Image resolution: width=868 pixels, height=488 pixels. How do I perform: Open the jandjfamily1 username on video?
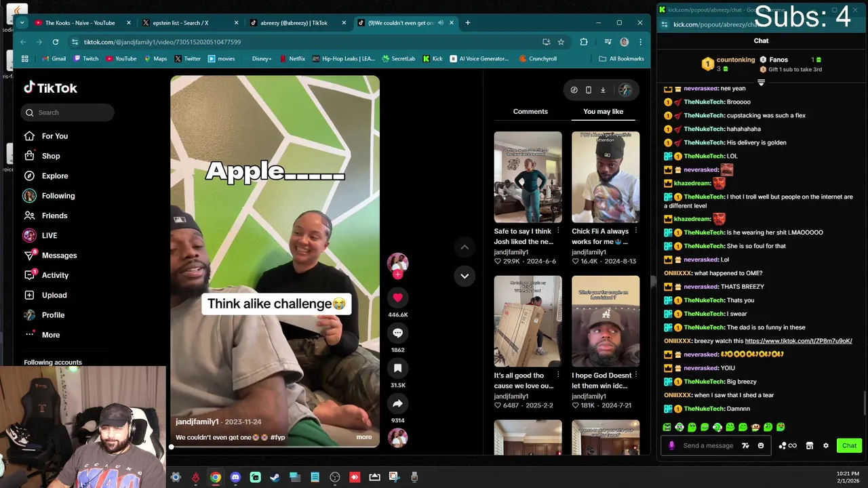pos(197,422)
